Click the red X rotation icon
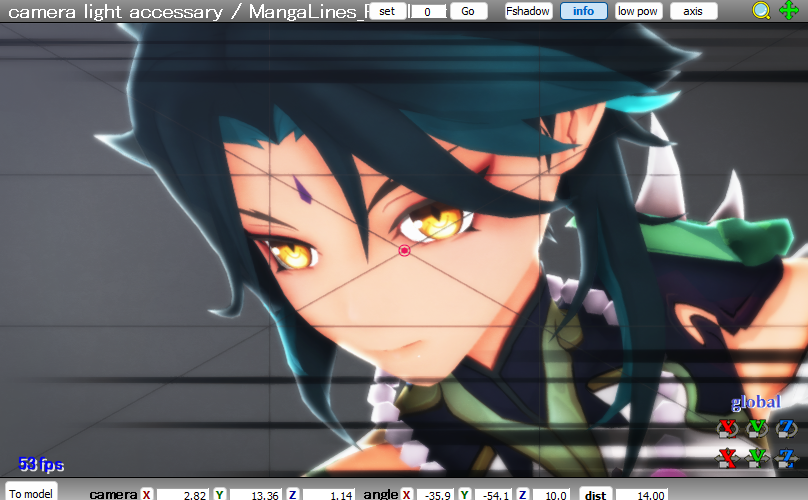Image resolution: width=808 pixels, height=500 pixels. [728, 428]
